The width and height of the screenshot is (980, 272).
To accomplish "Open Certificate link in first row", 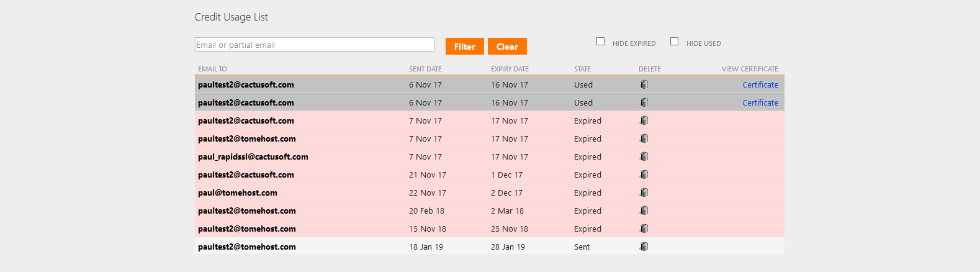I will [760, 84].
